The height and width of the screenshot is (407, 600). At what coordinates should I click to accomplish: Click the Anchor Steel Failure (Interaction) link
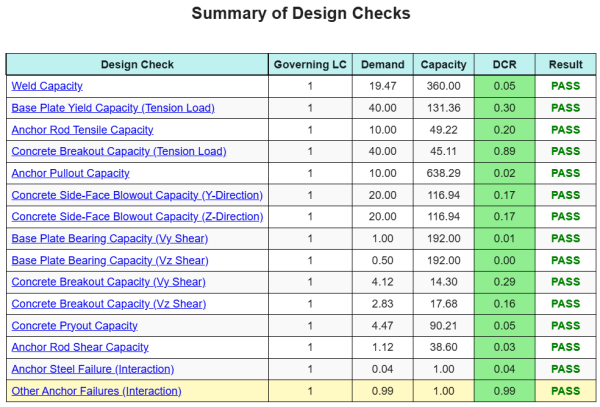pyautogui.click(x=92, y=369)
